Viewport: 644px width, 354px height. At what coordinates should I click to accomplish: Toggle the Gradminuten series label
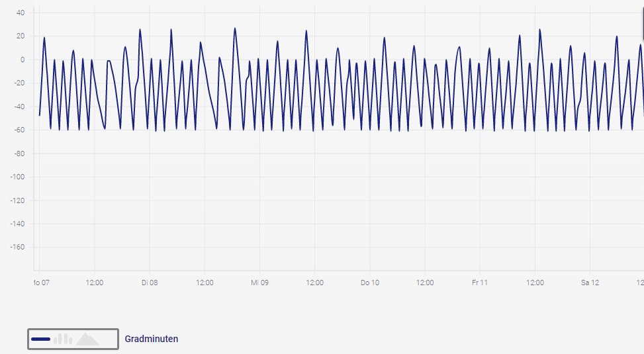click(x=151, y=339)
